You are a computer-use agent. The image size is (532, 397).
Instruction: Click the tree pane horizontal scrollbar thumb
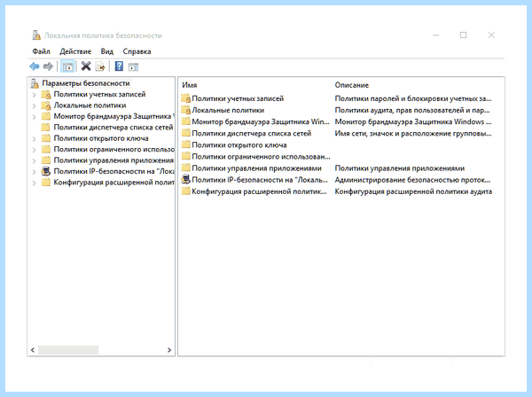[68, 350]
